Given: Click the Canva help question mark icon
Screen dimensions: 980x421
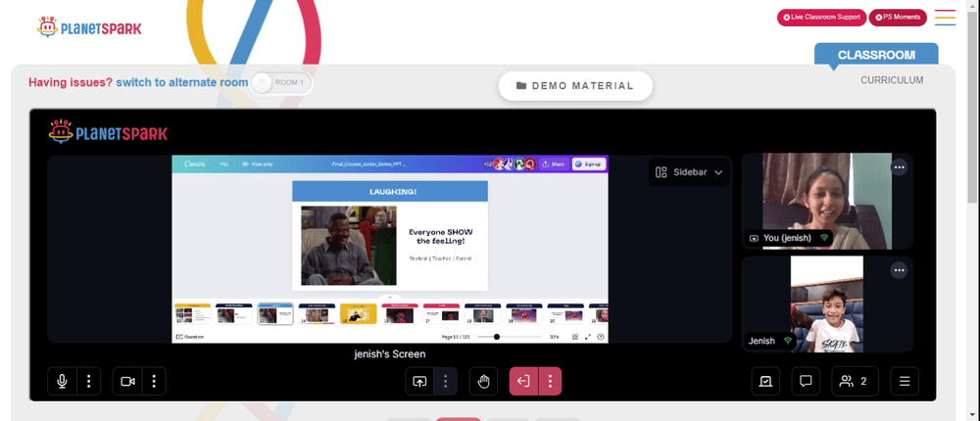Looking at the screenshot, I should (x=601, y=337).
